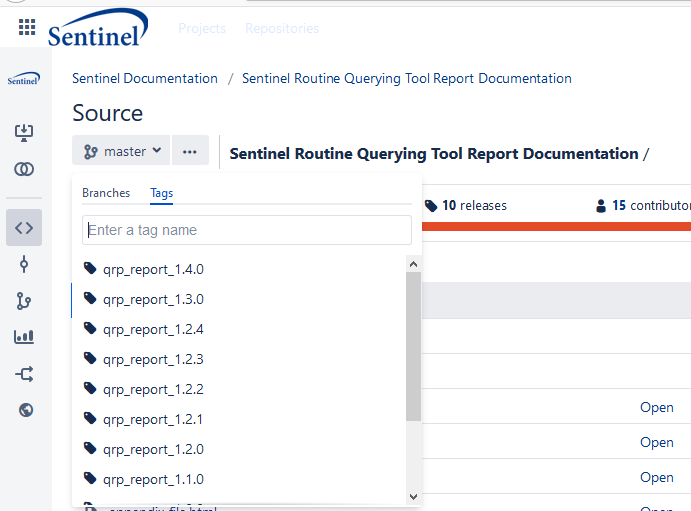
Task: Click the Pull requests sidebar icon
Action: [24, 373]
